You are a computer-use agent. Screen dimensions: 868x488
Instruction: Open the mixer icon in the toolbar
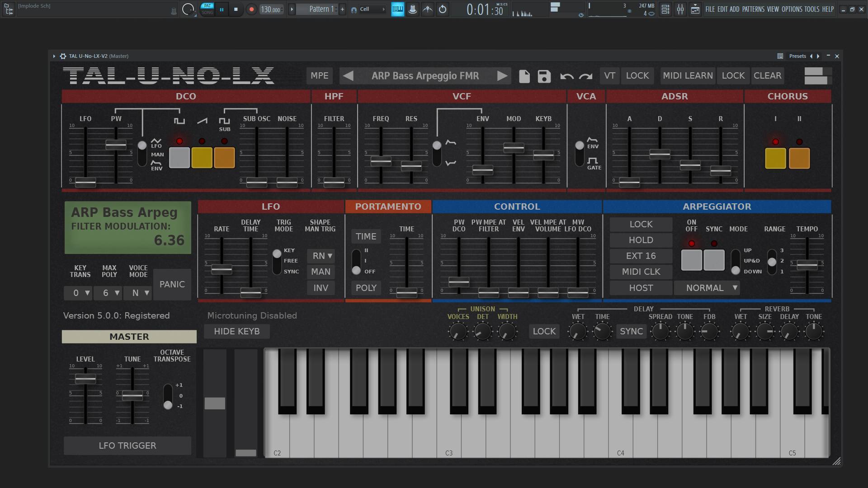pos(680,9)
